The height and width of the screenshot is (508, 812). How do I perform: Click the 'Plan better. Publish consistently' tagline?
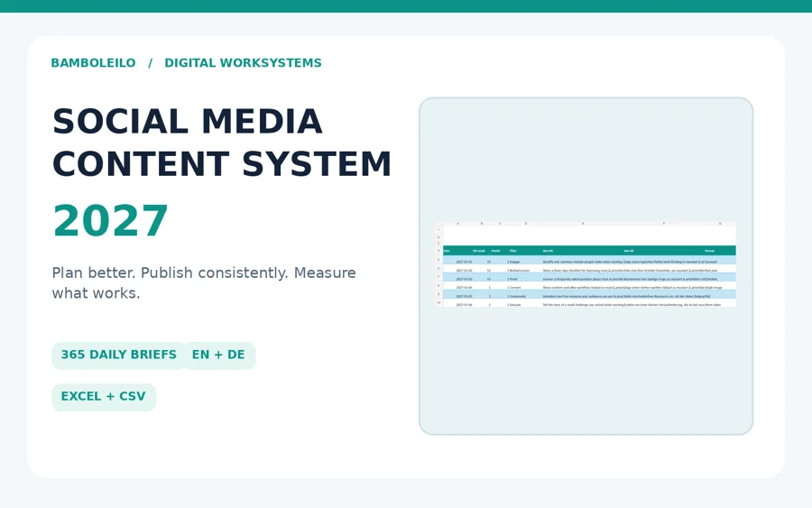pyautogui.click(x=204, y=282)
